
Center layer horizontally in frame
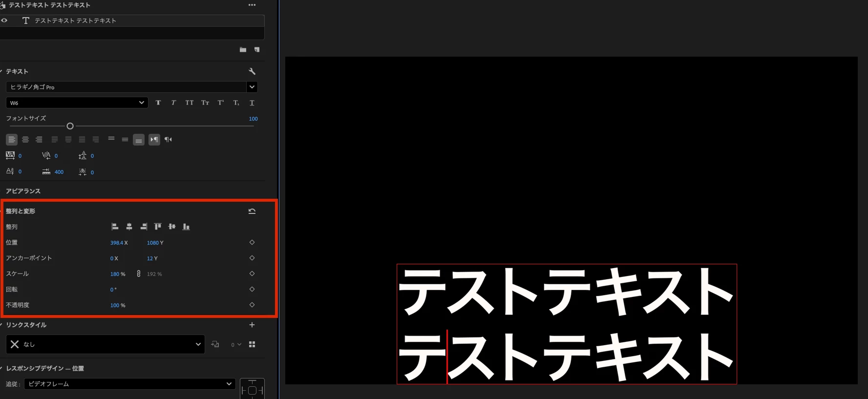(x=129, y=227)
